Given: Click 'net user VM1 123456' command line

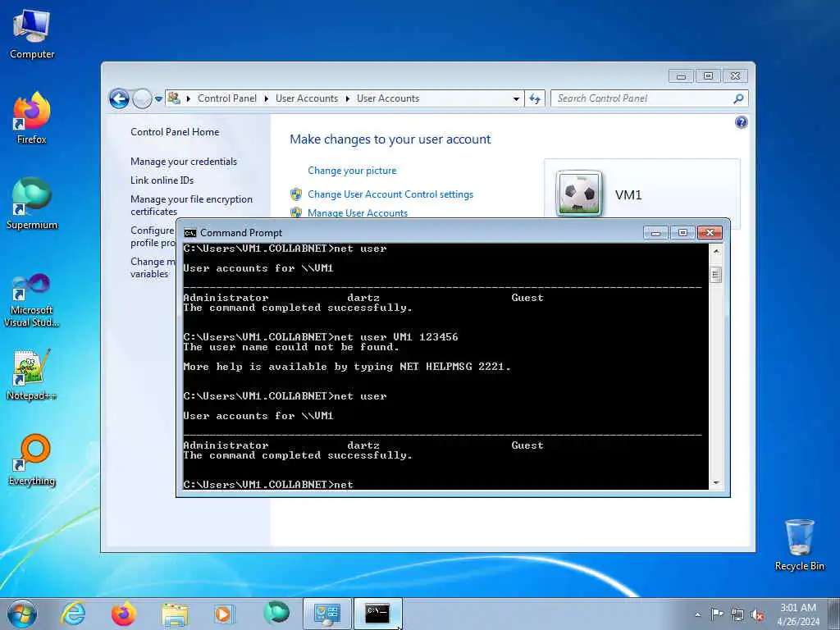Looking at the screenshot, I should tap(321, 337).
